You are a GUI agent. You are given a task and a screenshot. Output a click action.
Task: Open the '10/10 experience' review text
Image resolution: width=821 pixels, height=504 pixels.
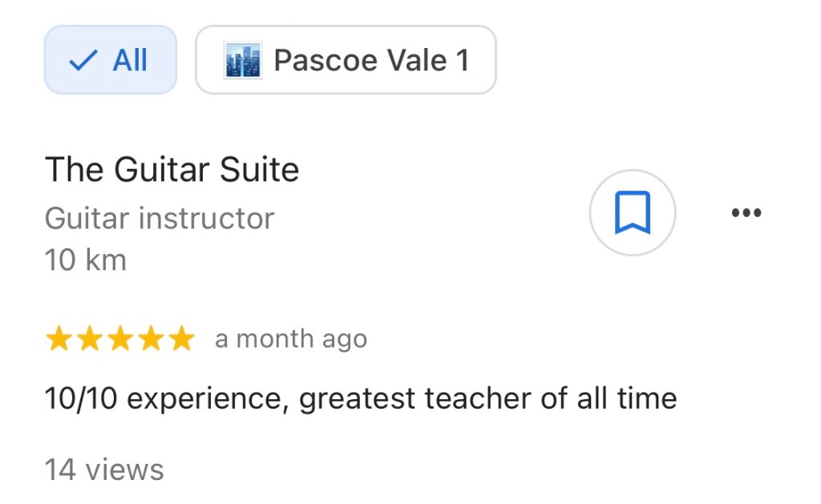[x=360, y=398]
